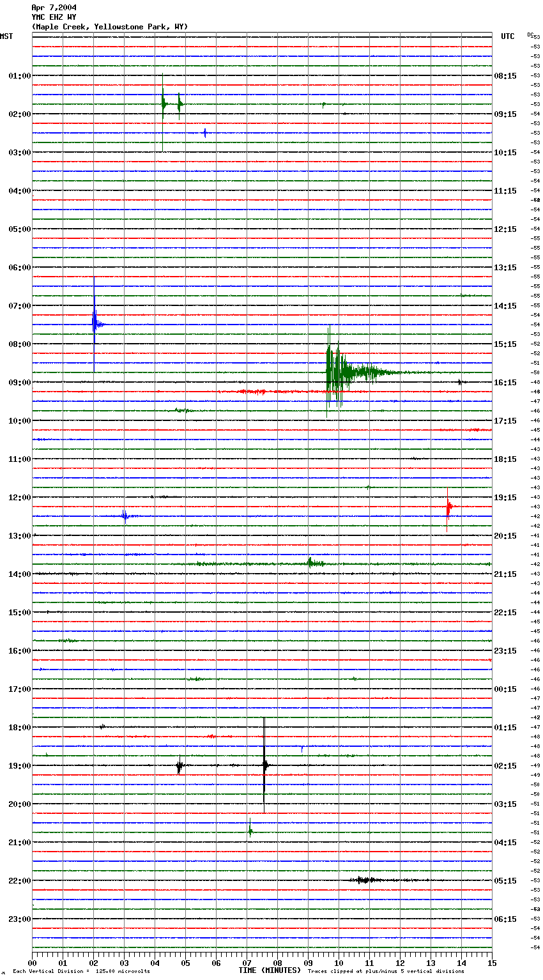This screenshot has width=543, height=980.
Task: Select the '17:15' UTC time label
Action: coord(505,421)
